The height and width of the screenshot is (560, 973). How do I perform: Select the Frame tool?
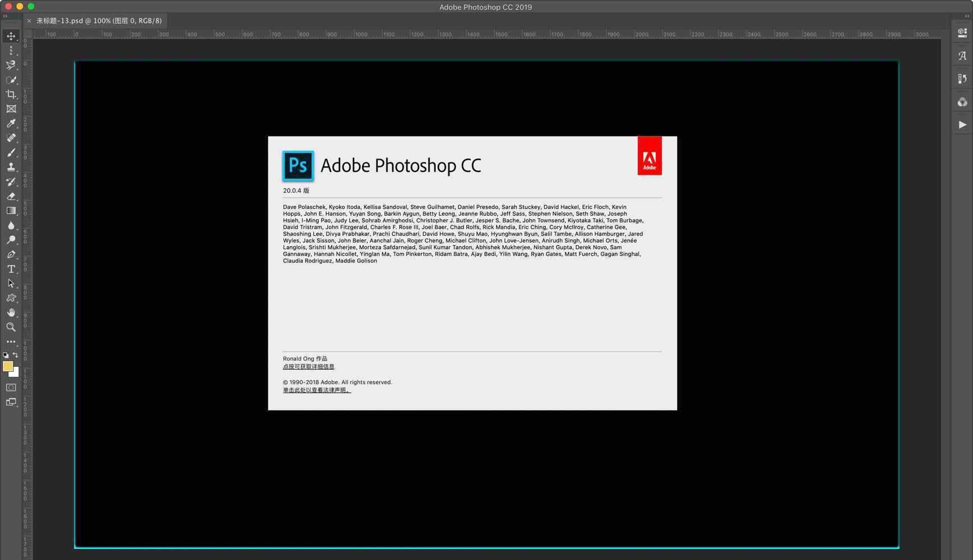(11, 109)
